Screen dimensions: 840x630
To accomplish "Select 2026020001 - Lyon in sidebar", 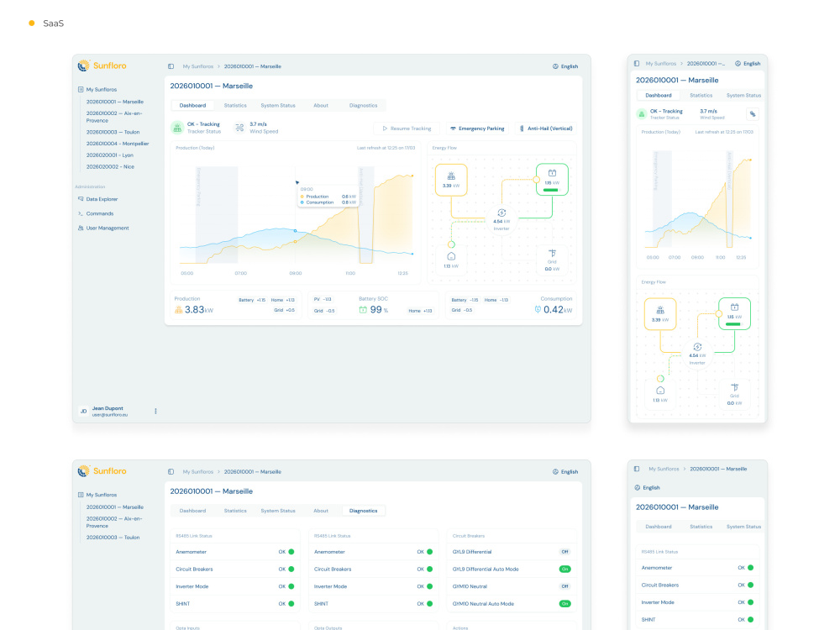I will click(x=109, y=155).
